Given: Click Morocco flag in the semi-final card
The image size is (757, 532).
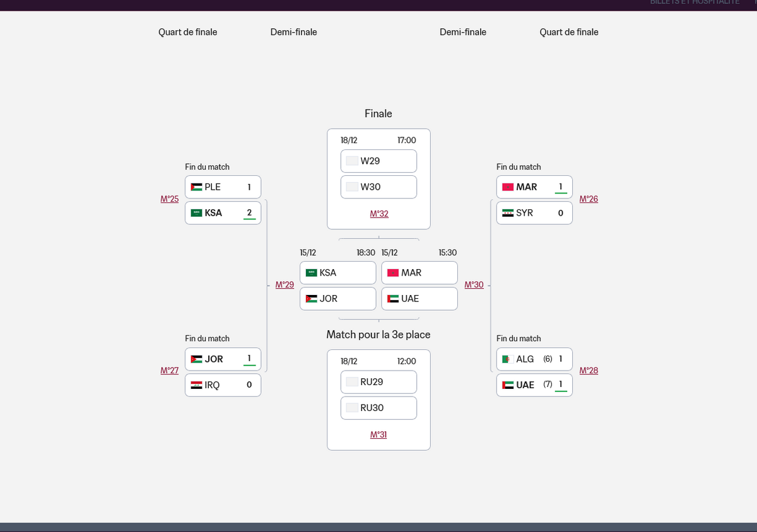Looking at the screenshot, I should pyautogui.click(x=393, y=273).
